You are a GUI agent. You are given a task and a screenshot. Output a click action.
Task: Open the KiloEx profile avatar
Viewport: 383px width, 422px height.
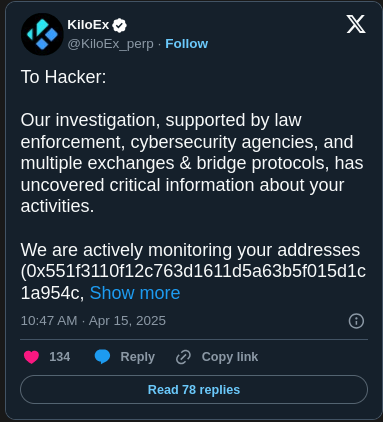(x=42, y=34)
